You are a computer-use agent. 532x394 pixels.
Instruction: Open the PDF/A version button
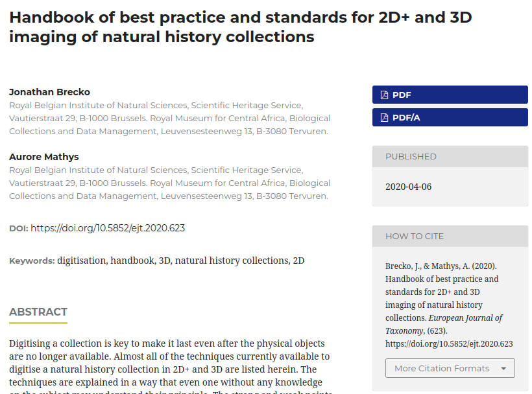450,118
